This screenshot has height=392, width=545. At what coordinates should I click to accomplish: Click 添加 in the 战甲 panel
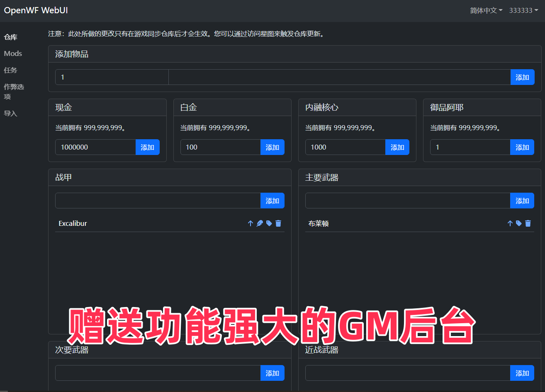click(272, 201)
